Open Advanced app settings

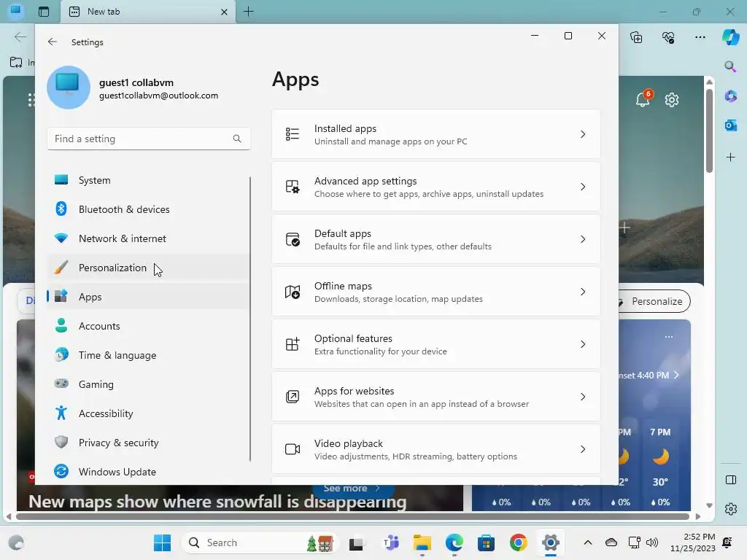(436, 187)
